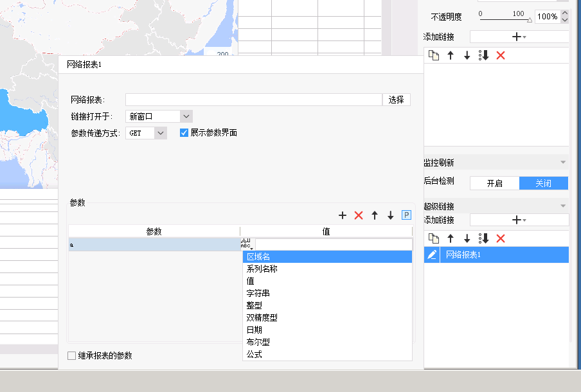Select parameter cell named a
581x392 pixels.
point(154,245)
